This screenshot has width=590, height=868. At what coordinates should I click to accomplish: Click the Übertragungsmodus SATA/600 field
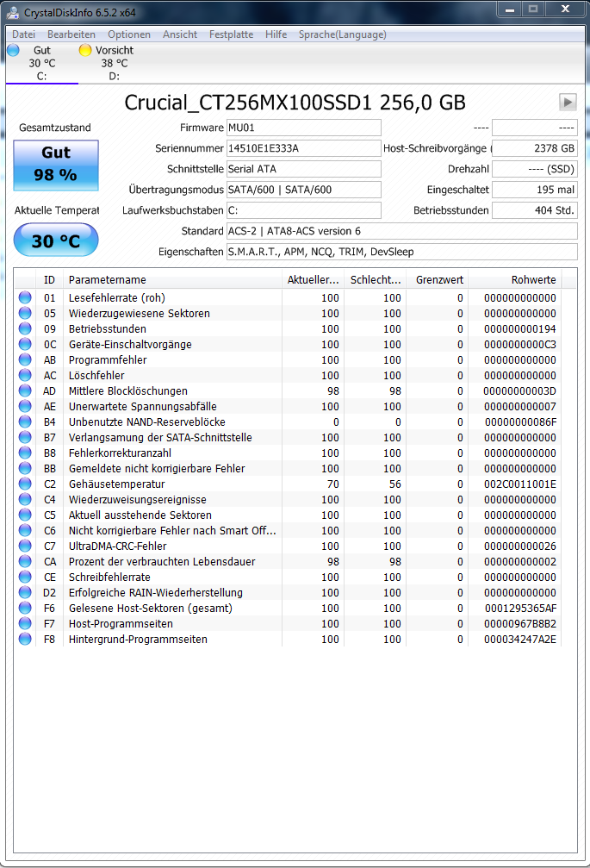303,190
